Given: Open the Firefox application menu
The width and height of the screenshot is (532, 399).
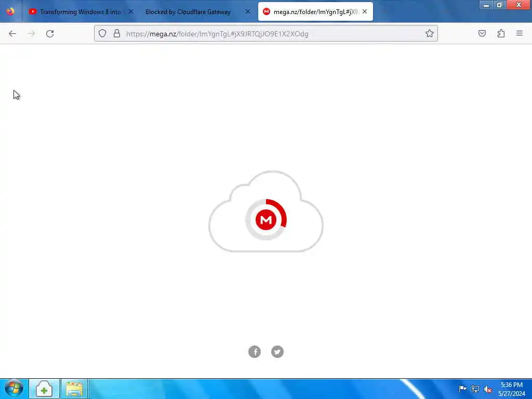Looking at the screenshot, I should [520, 33].
